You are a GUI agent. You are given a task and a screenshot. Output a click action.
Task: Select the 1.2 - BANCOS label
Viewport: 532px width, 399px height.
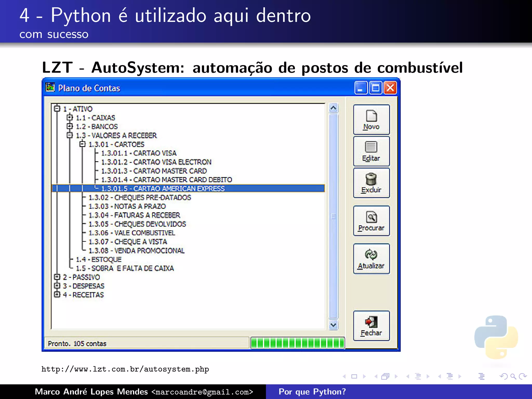point(97,127)
